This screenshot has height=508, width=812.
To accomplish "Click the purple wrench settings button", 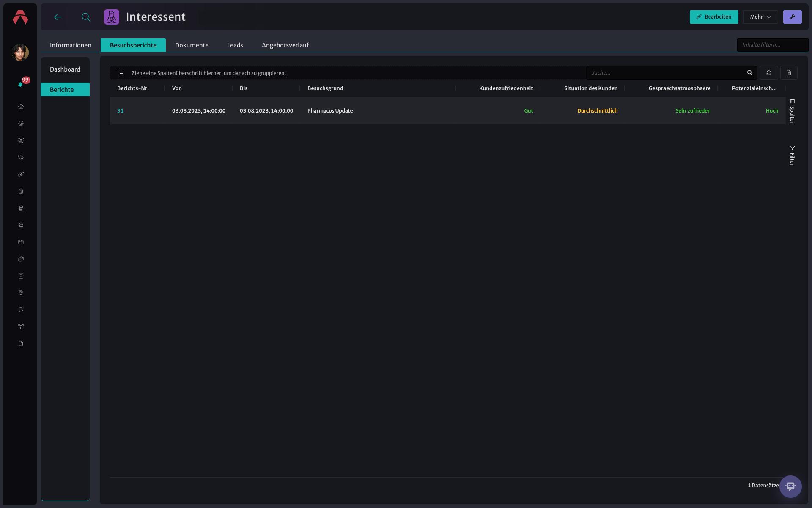I will pos(792,17).
